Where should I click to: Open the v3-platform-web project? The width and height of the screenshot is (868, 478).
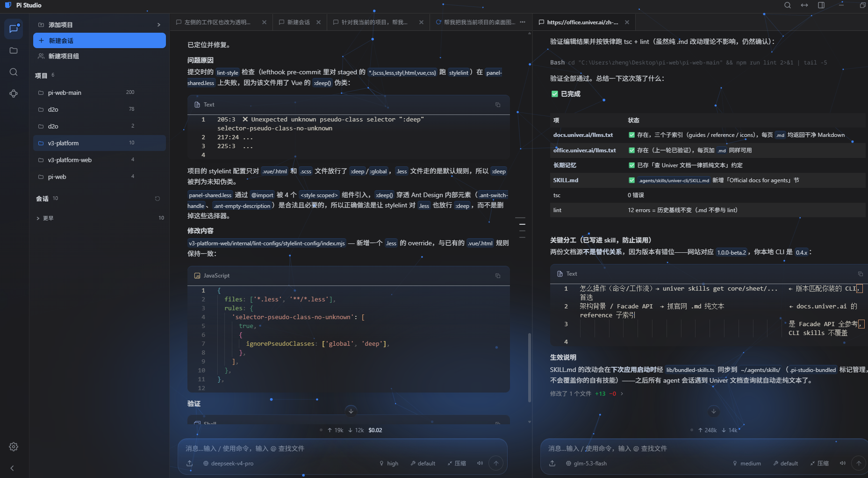point(100,160)
